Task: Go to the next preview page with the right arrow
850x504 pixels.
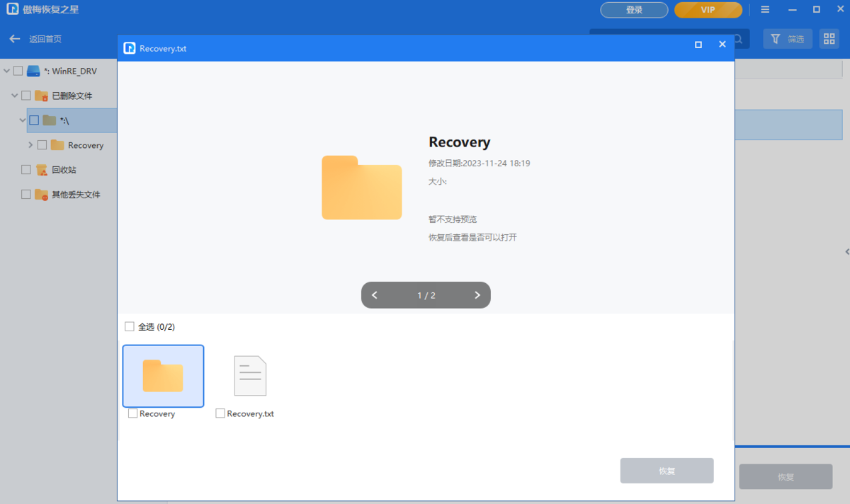Action: tap(477, 295)
